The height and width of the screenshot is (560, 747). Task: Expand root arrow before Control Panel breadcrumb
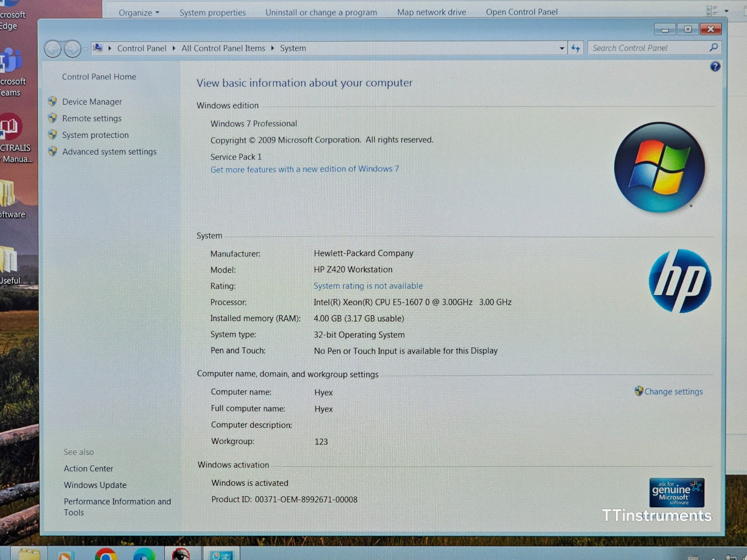110,48
